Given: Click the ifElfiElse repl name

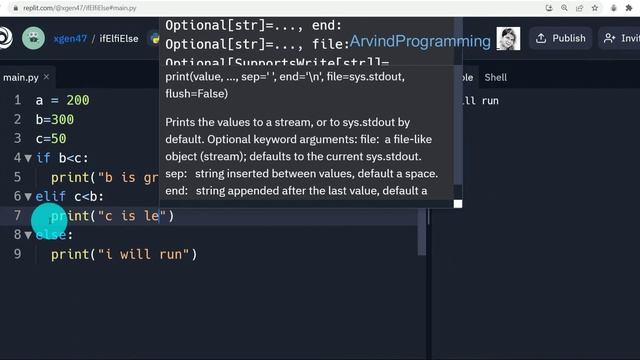Looking at the screenshot, I should pos(119,38).
